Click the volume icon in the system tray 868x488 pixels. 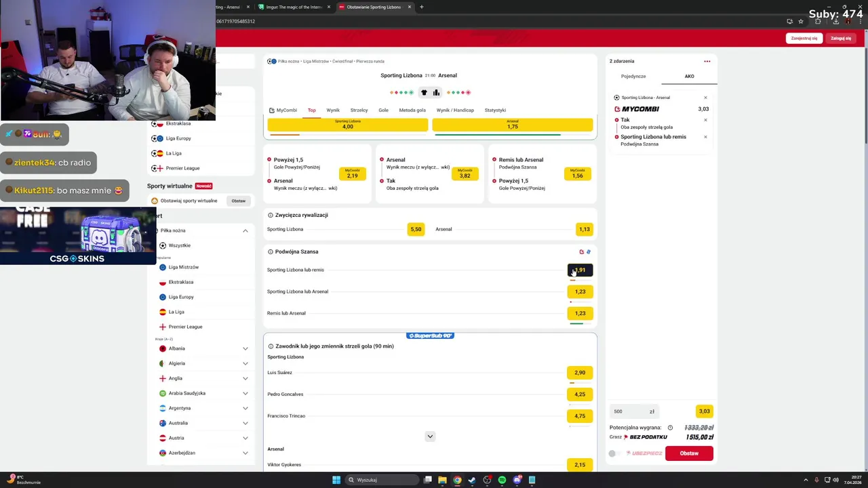tap(835, 480)
